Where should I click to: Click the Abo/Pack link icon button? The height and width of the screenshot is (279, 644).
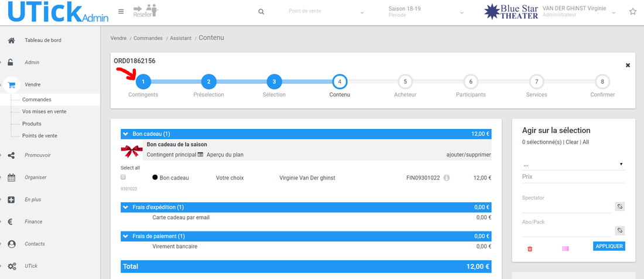pos(620,230)
